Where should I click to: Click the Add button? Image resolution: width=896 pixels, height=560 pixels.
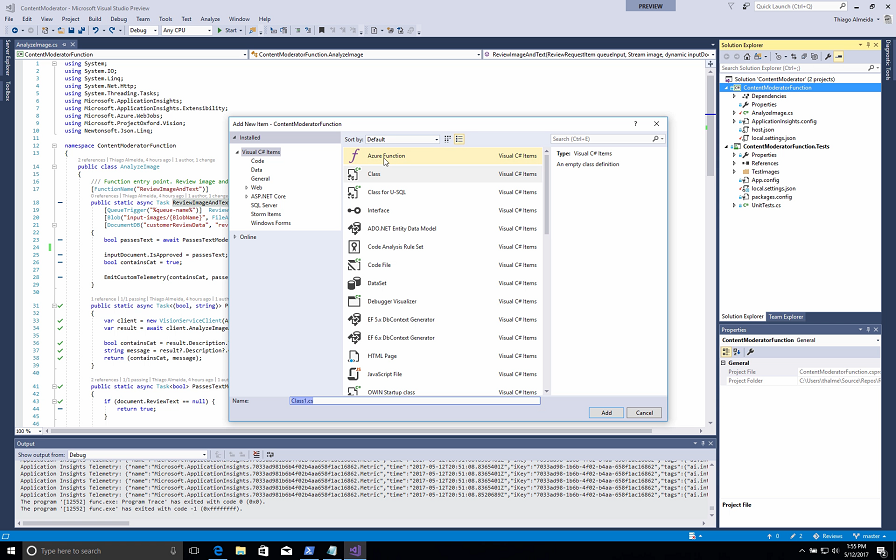point(606,413)
